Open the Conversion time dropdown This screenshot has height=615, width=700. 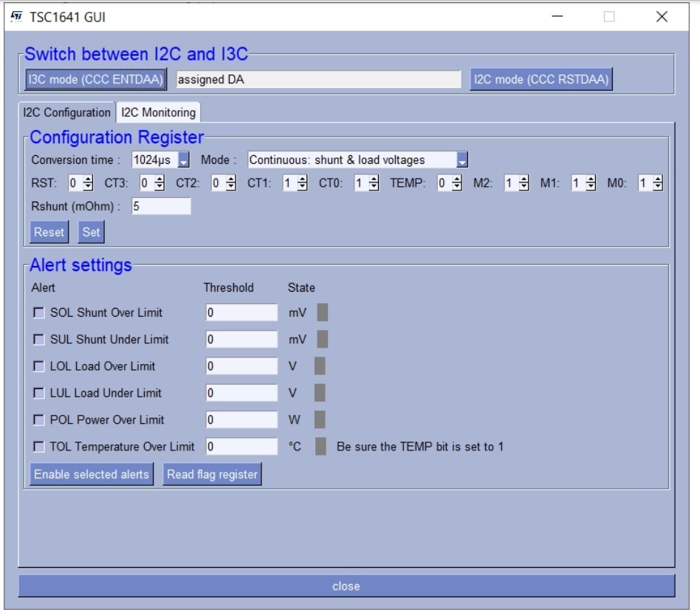(184, 159)
